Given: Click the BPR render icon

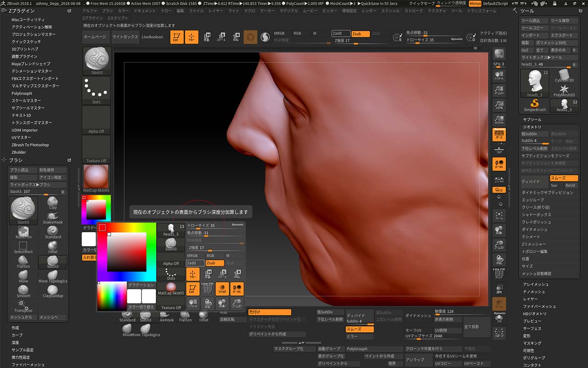Looking at the screenshot, I should tap(499, 54).
